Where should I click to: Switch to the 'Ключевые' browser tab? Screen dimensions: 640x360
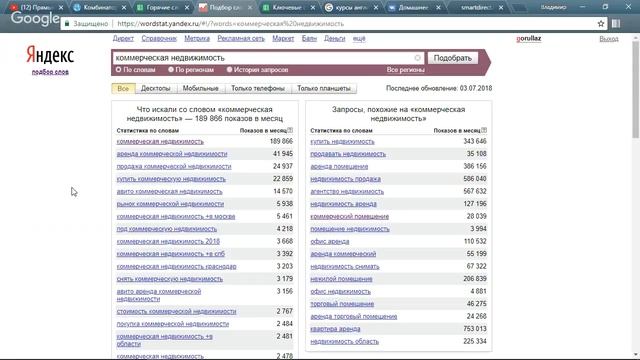click(x=287, y=7)
